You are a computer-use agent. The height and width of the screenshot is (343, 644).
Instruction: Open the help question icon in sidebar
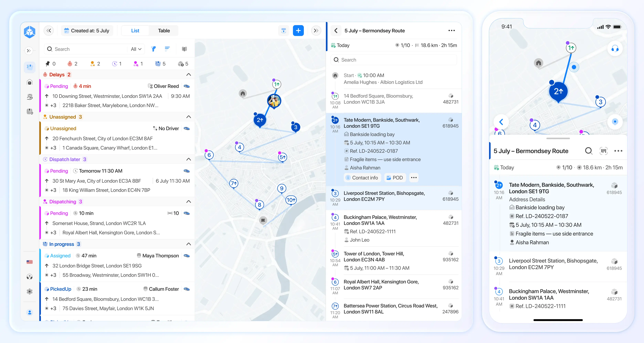point(29,277)
